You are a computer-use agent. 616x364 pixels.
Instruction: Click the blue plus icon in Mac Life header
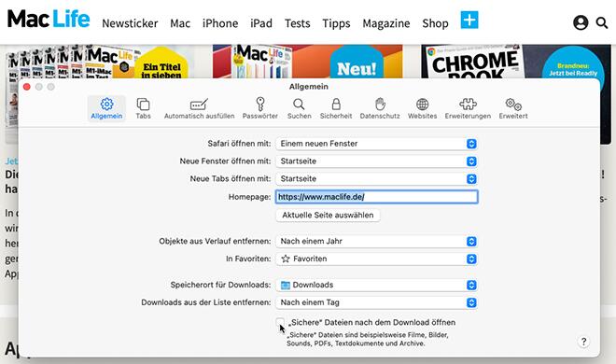(469, 20)
